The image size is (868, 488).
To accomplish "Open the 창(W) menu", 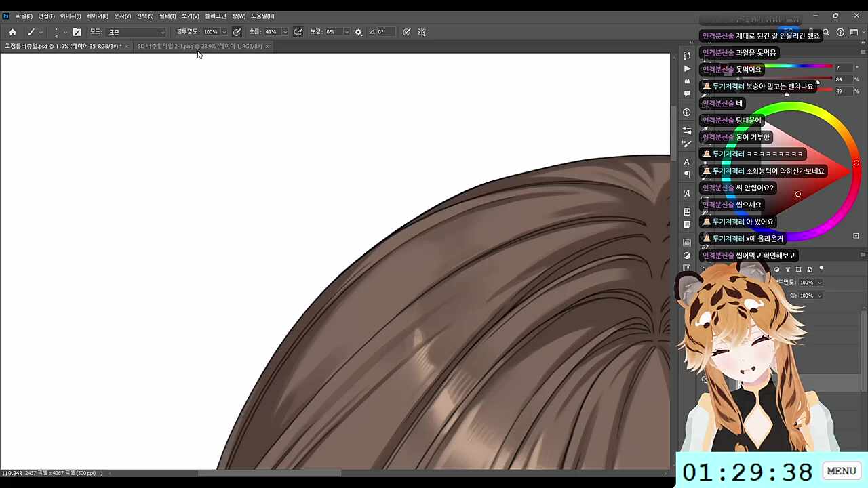I will click(239, 16).
